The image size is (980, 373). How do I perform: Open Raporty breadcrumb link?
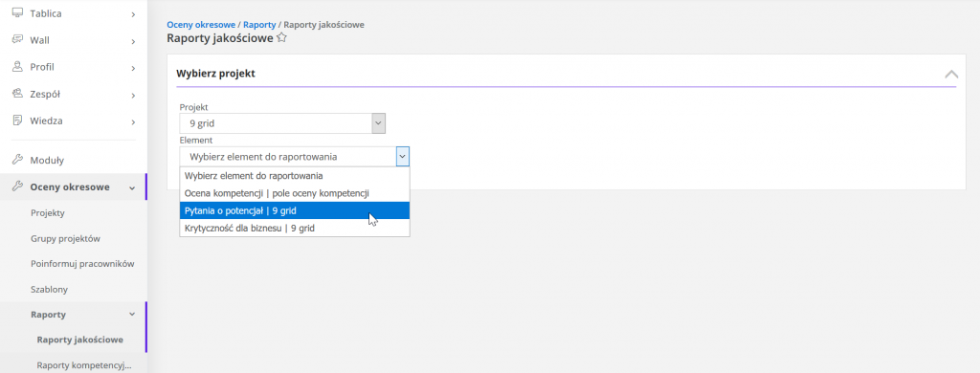(x=259, y=24)
